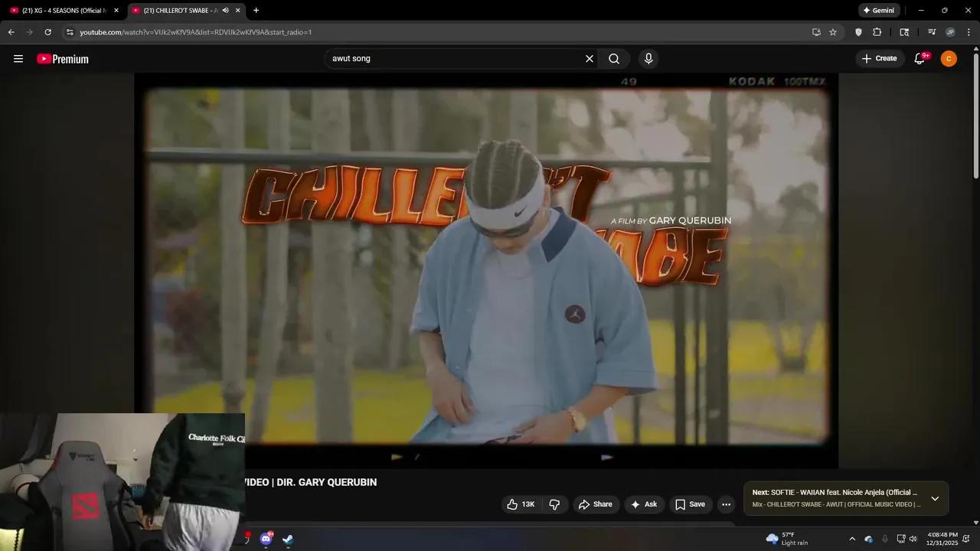Go to YouTube Premium home logo

coord(63,59)
